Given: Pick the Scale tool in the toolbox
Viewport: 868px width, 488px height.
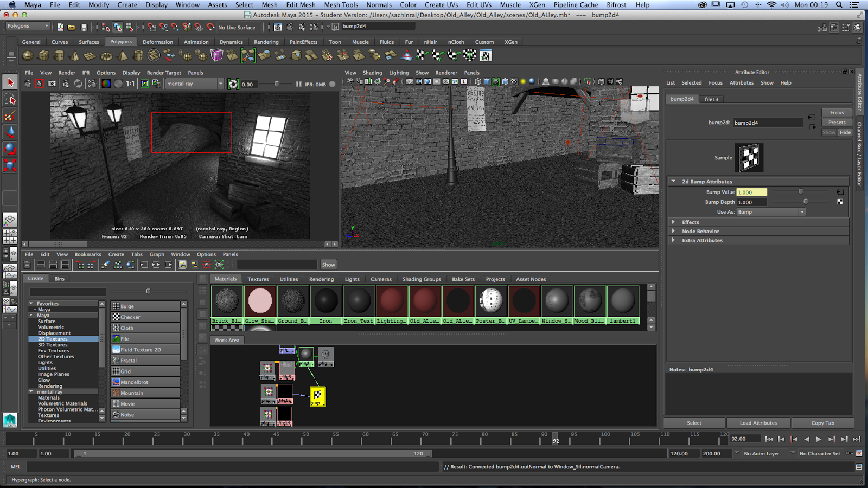Looking at the screenshot, I should [x=10, y=165].
